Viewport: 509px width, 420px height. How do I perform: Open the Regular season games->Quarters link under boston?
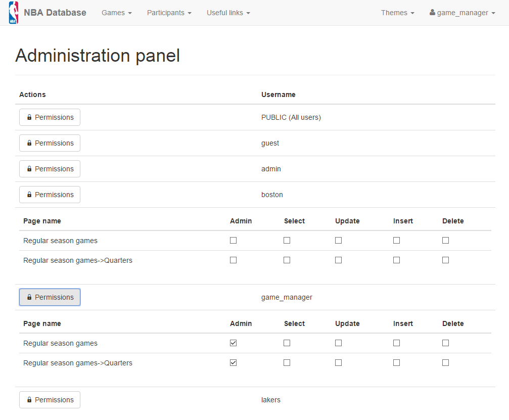(78, 260)
